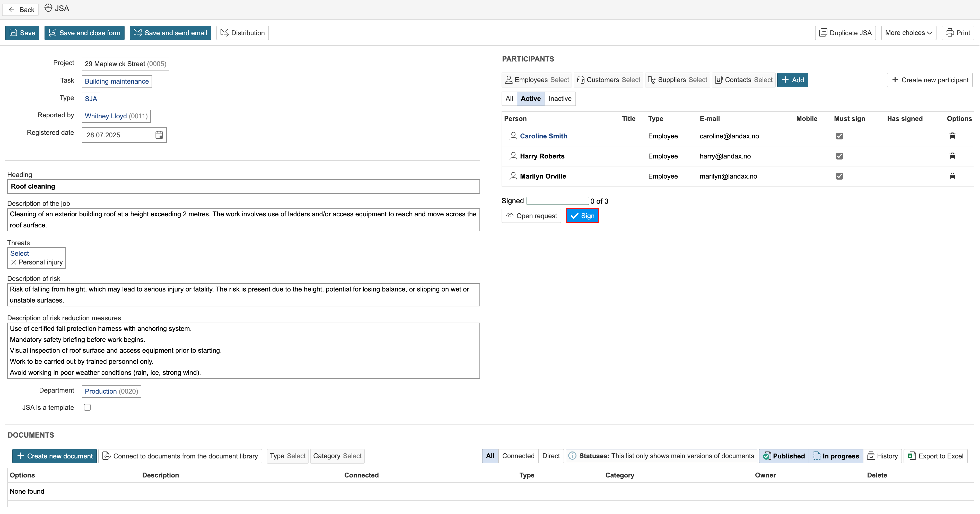Click trash icon in Marilyn Orville's row
Image resolution: width=980 pixels, height=514 pixels.
pyautogui.click(x=952, y=176)
